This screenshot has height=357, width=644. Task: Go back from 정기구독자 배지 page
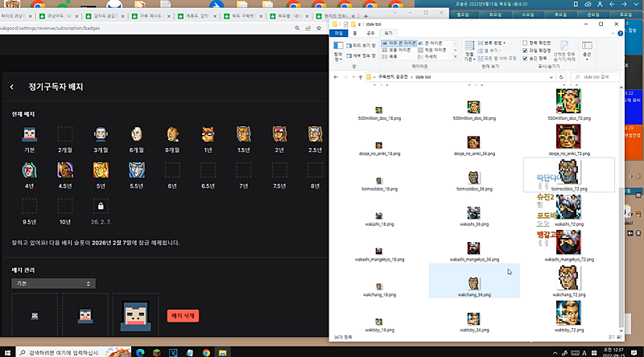click(12, 87)
